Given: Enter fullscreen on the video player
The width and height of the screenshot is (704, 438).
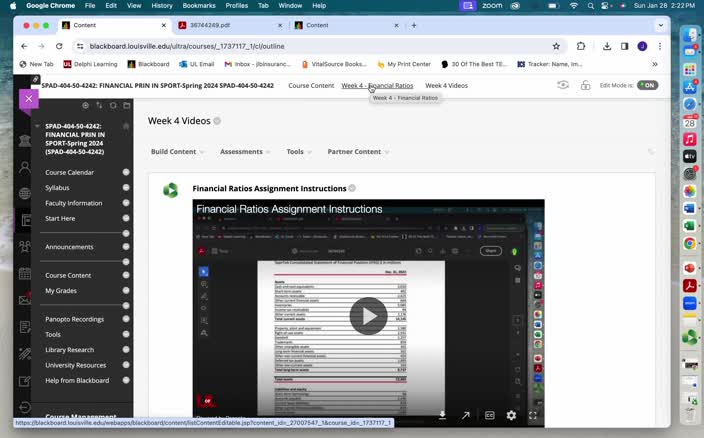Looking at the screenshot, I should click(533, 415).
